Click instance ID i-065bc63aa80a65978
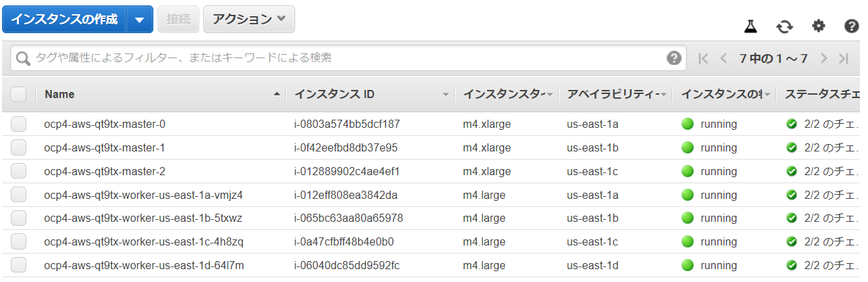The image size is (868, 282). (x=349, y=218)
